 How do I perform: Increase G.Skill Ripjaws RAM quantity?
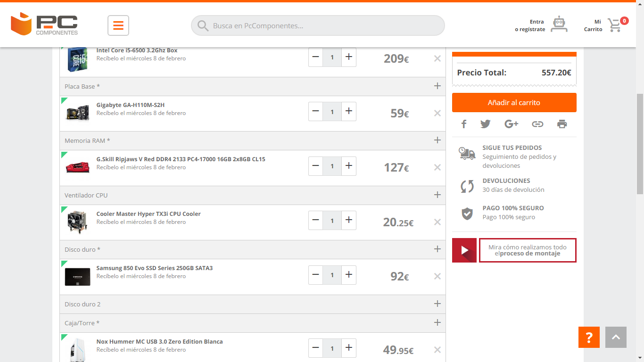[349, 166]
